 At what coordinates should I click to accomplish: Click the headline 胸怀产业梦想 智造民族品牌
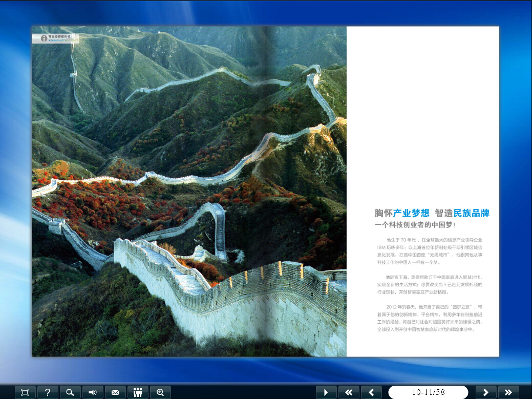click(x=432, y=213)
